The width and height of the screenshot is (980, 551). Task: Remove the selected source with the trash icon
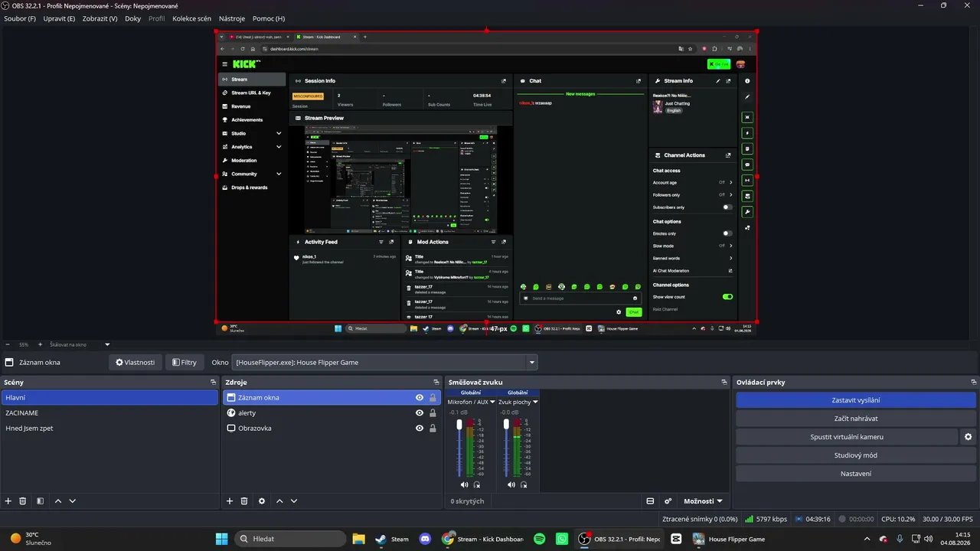tap(244, 501)
